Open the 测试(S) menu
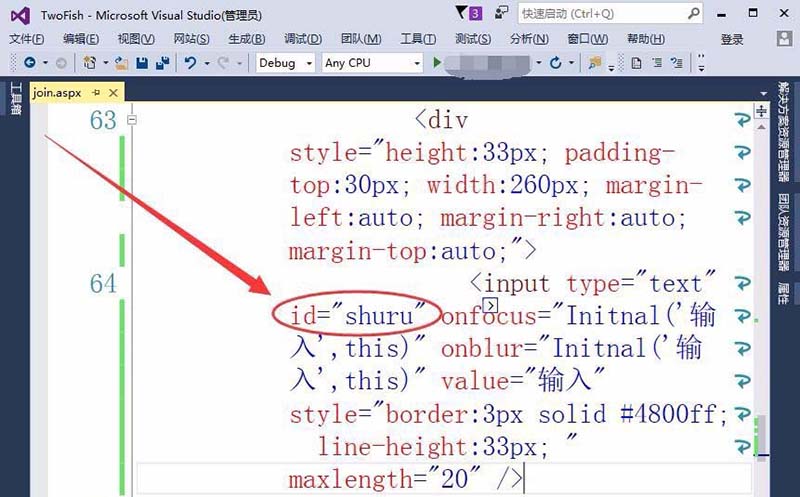 pos(472,39)
